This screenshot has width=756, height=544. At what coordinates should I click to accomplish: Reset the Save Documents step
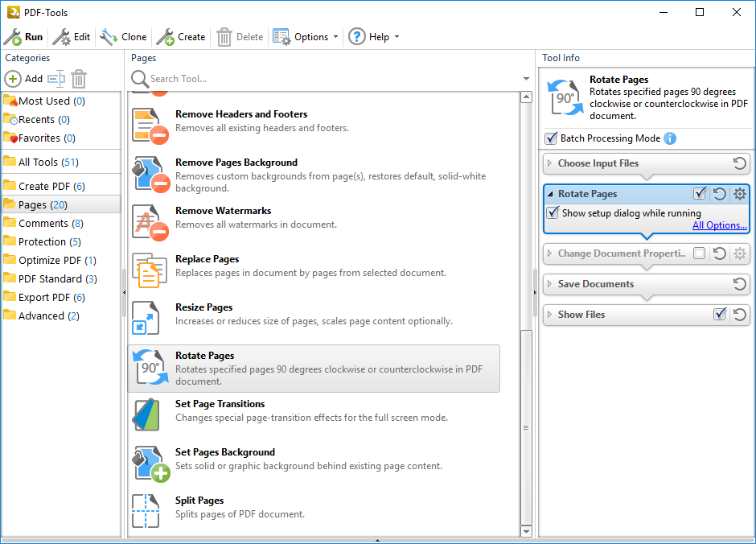point(740,284)
